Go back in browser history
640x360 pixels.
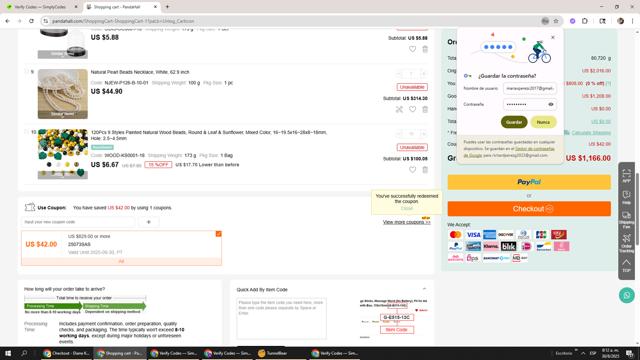pyautogui.click(x=8, y=21)
